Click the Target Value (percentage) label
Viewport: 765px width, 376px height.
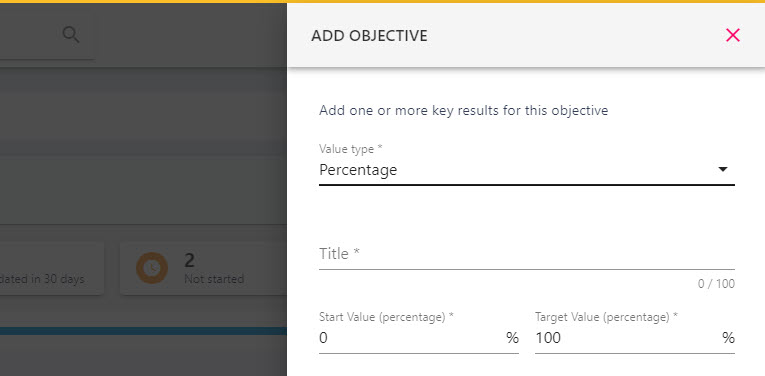point(606,317)
